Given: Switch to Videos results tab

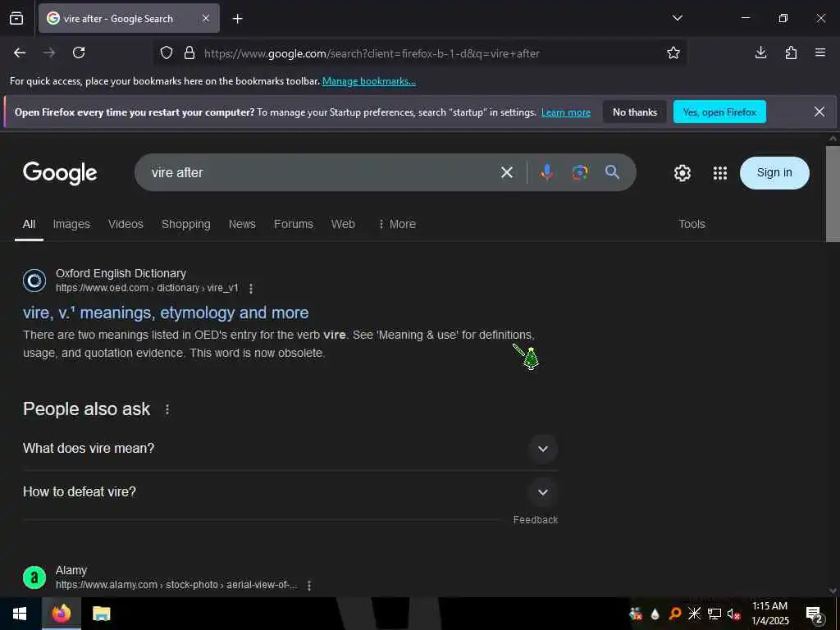Looking at the screenshot, I should 126,224.
